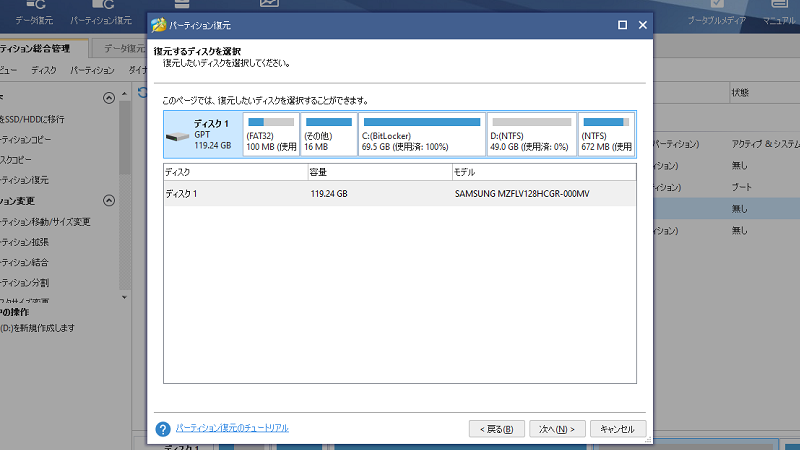Image resolution: width=800 pixels, height=450 pixels.
Task: Select the 16 MB Other (その他) partition block
Action: (329, 135)
